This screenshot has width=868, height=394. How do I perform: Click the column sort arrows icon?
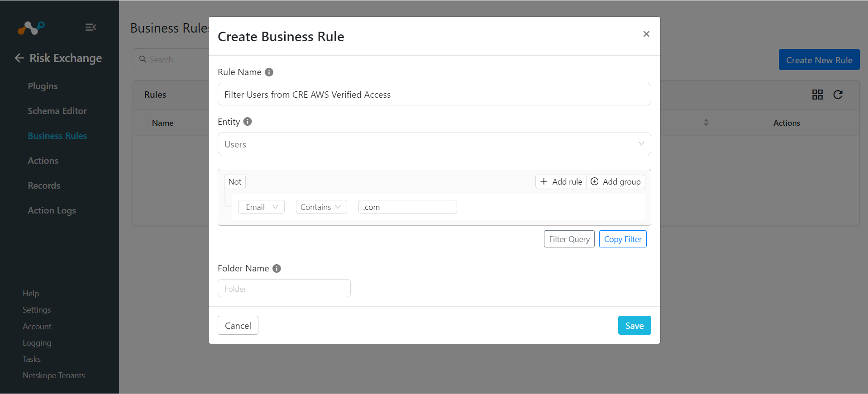706,123
